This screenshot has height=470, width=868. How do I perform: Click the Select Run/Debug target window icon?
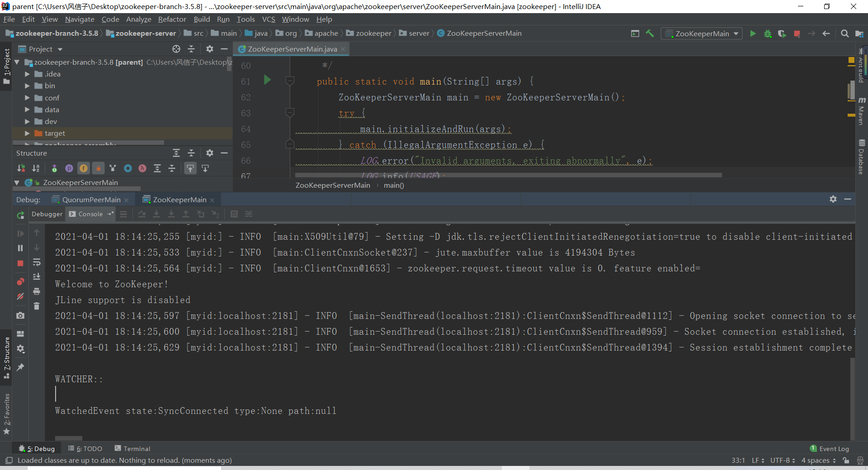[x=635, y=33]
